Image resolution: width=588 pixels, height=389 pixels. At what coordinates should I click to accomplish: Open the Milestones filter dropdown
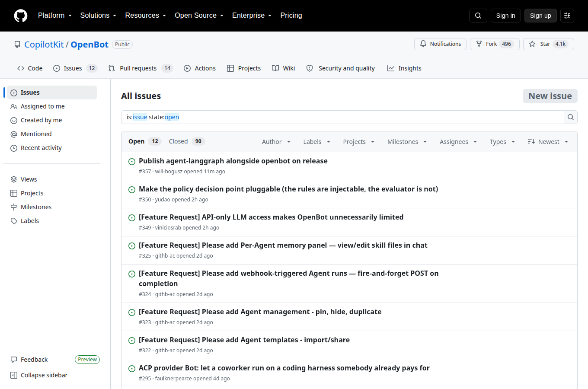click(407, 142)
